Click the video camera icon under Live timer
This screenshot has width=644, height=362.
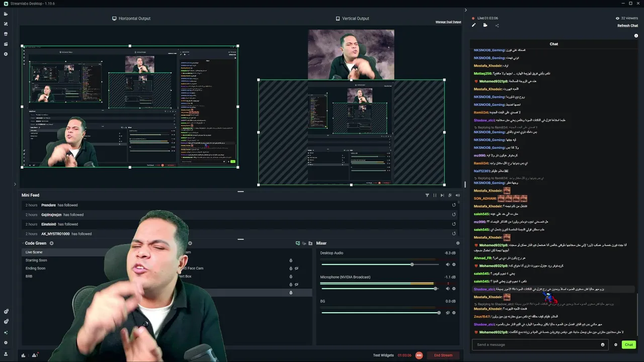click(x=485, y=25)
